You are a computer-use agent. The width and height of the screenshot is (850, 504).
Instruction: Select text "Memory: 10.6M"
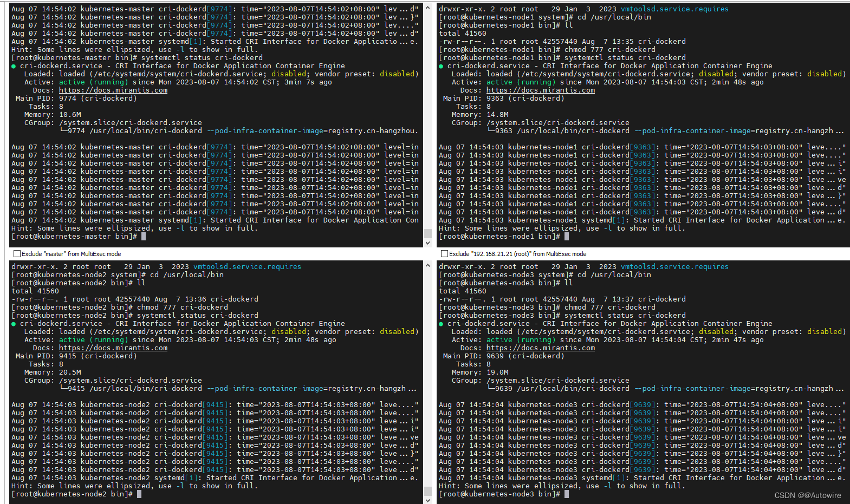tap(53, 115)
